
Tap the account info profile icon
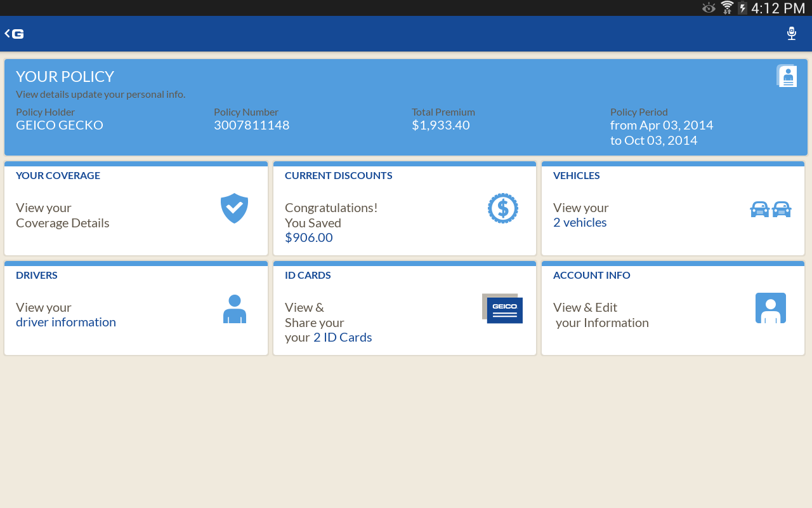coord(771,308)
